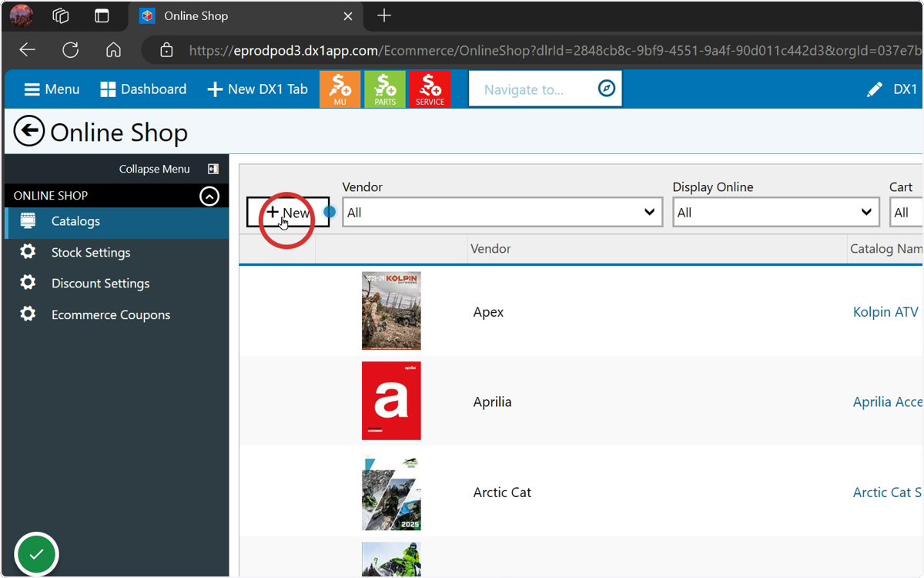Click the New catalog button
924x578 pixels.
pos(288,213)
